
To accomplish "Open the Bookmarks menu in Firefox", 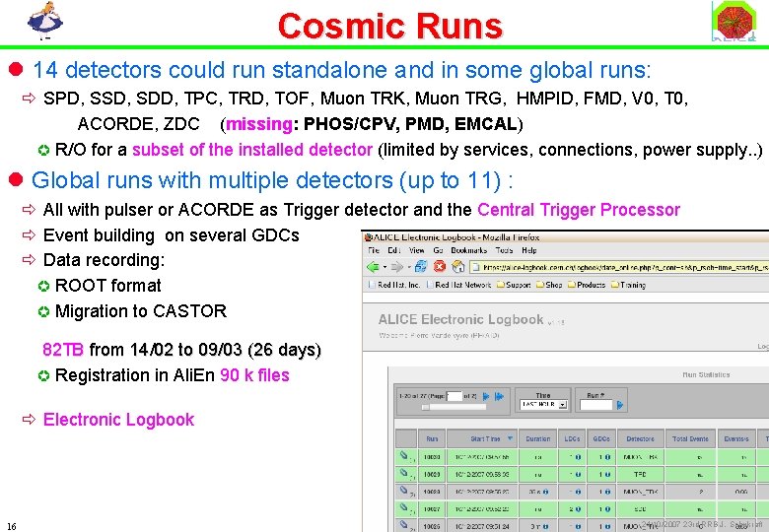I will [x=469, y=250].
